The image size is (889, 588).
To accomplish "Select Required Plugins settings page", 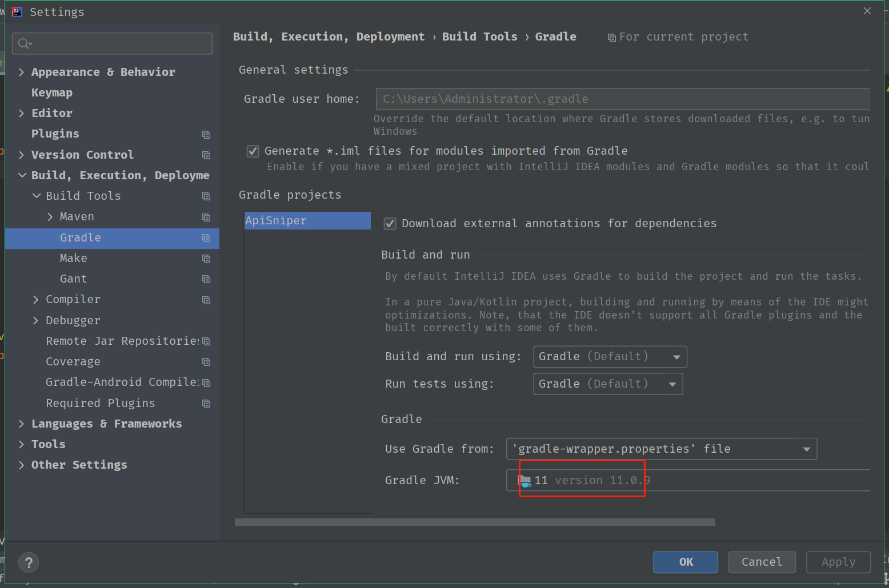I will [101, 403].
